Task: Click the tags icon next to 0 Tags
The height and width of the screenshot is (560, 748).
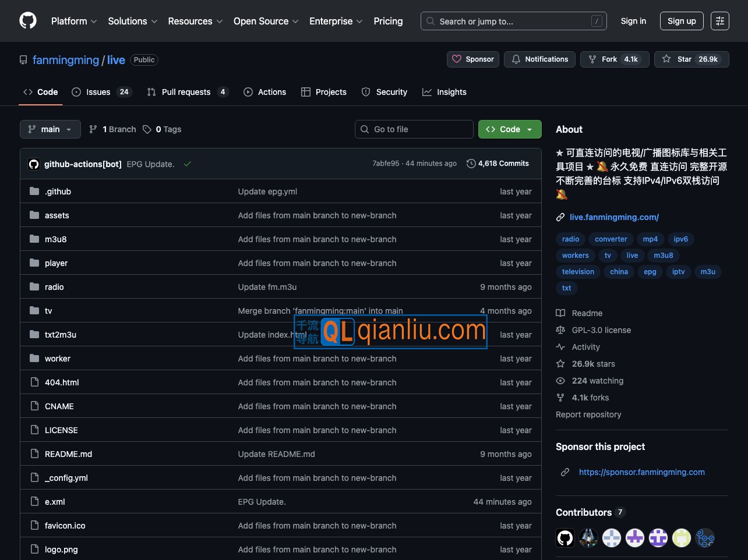Action: [x=147, y=129]
